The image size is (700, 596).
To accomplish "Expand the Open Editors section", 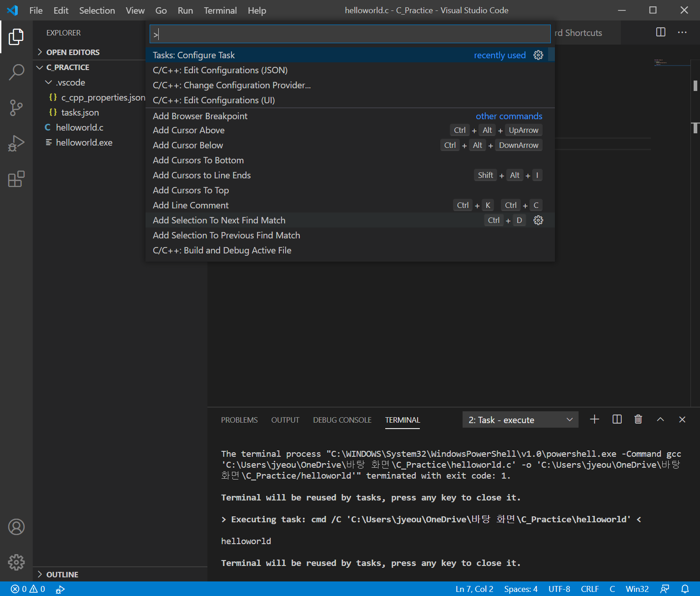I will coord(73,52).
